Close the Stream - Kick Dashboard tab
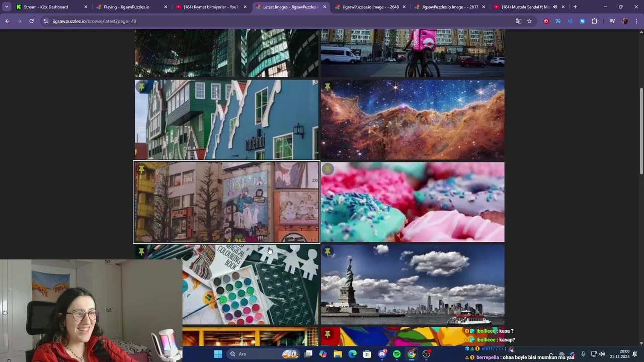 tap(86, 7)
